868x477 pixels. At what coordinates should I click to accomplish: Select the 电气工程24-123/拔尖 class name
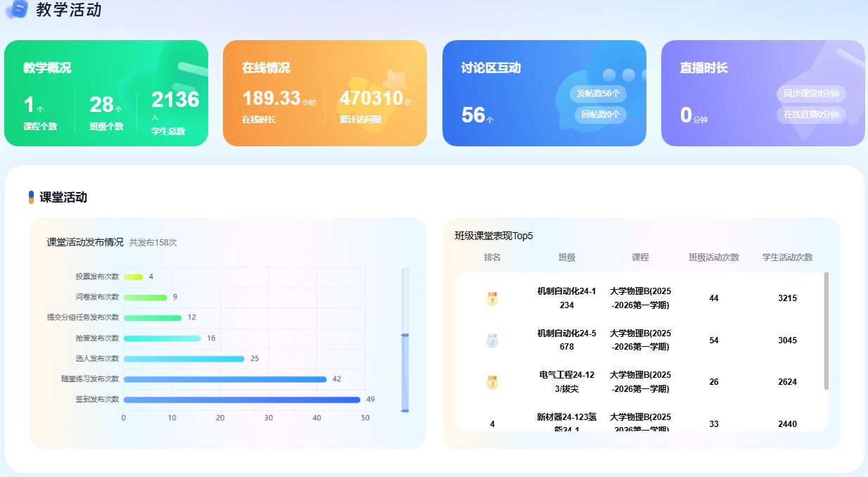[566, 382]
